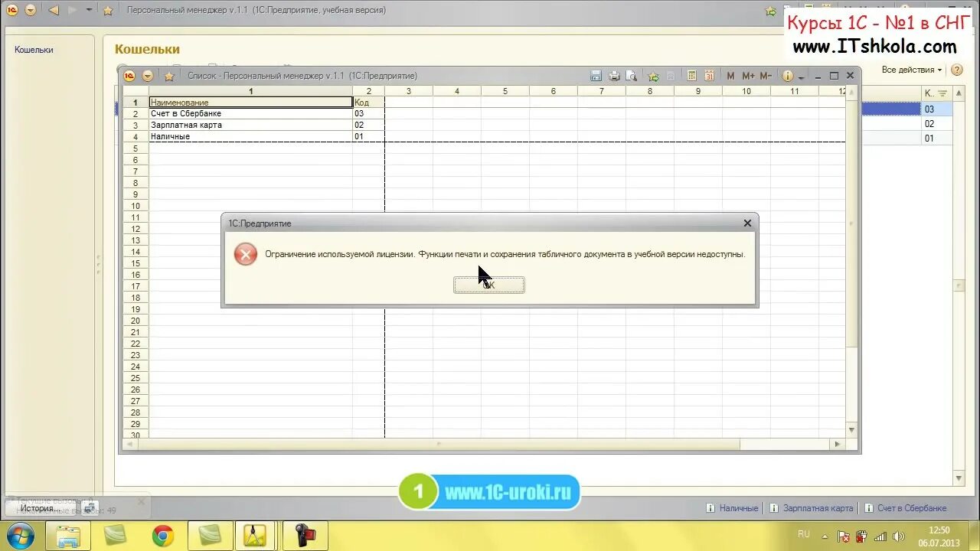Click the M- memory subtract button
The height and width of the screenshot is (551, 980).
coord(766,76)
